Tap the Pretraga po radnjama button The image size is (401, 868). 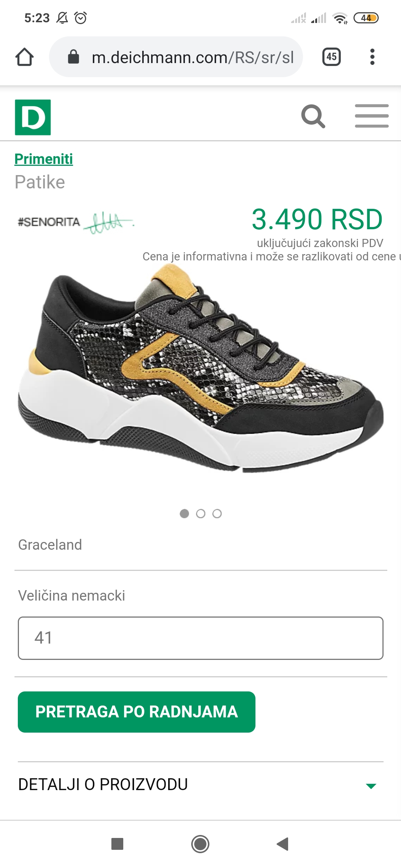[137, 712]
